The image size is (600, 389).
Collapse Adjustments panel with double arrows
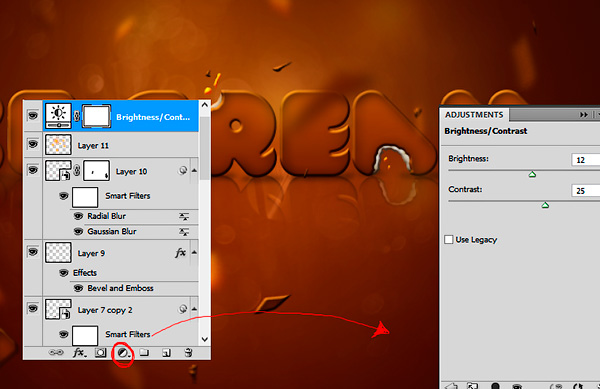click(584, 115)
